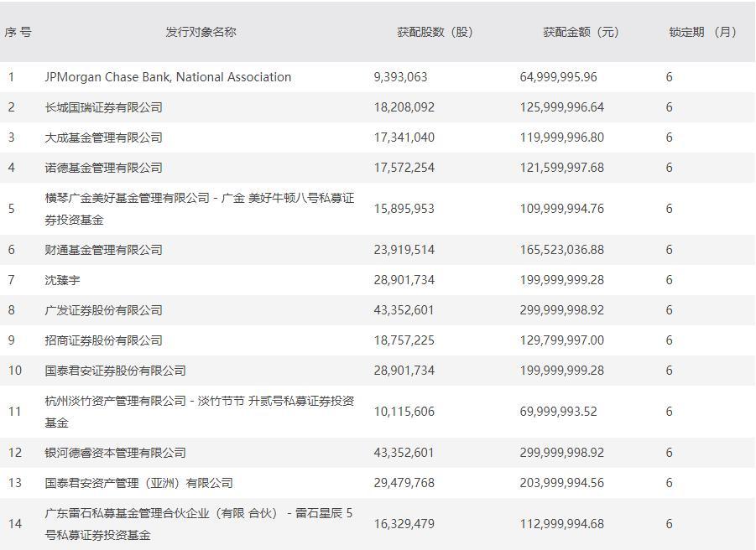Click amount 165,523,036.88
Screen dimensions: 756x550
click(x=561, y=250)
